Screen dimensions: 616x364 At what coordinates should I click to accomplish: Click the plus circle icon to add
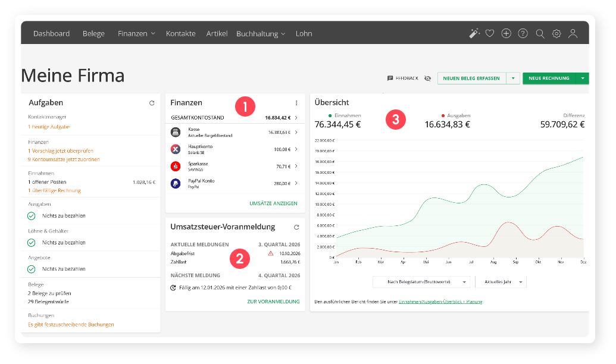(506, 34)
